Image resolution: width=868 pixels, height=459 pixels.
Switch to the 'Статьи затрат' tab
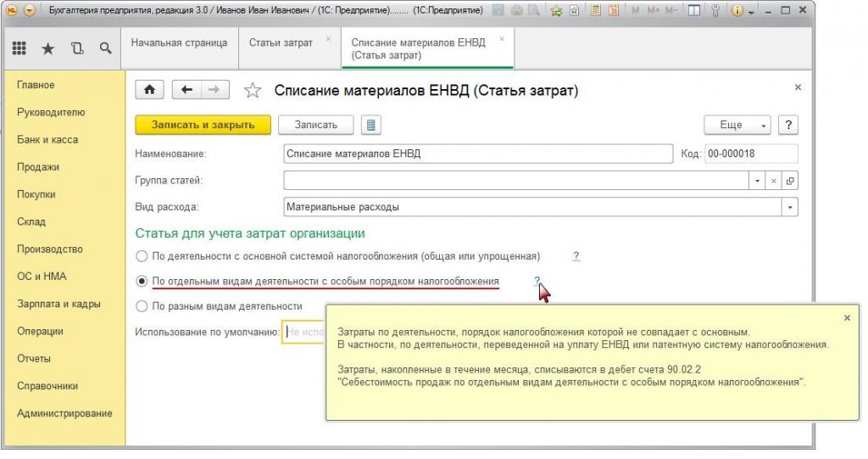(281, 42)
